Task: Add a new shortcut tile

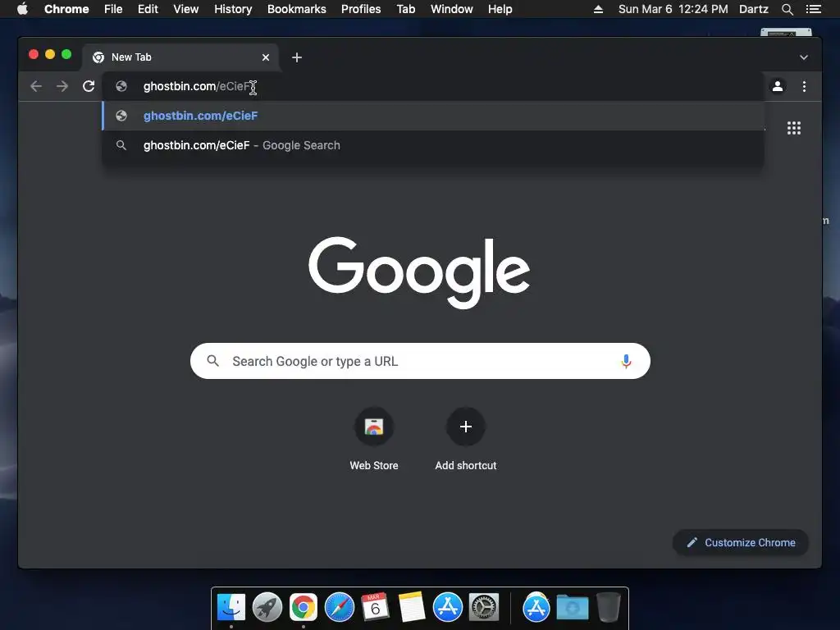Action: point(466,440)
